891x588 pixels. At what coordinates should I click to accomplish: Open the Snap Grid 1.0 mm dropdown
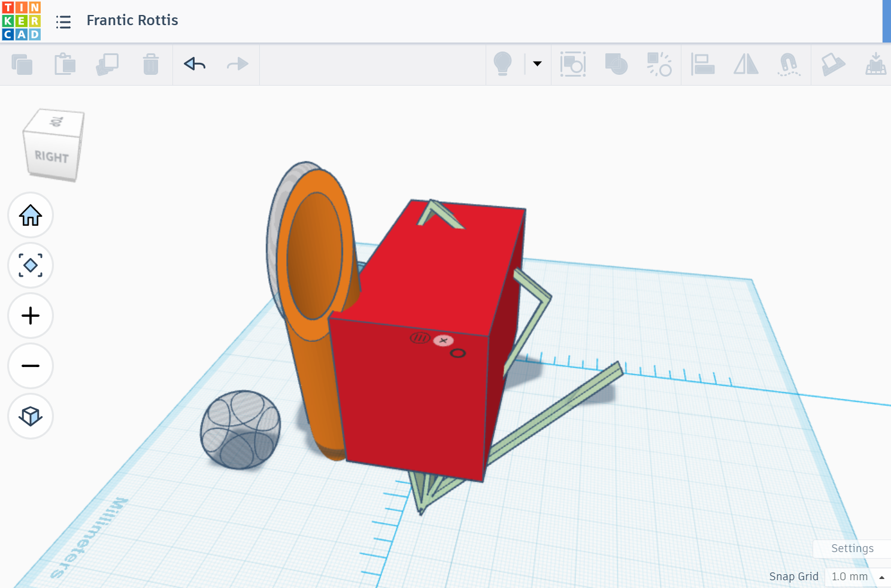click(857, 577)
